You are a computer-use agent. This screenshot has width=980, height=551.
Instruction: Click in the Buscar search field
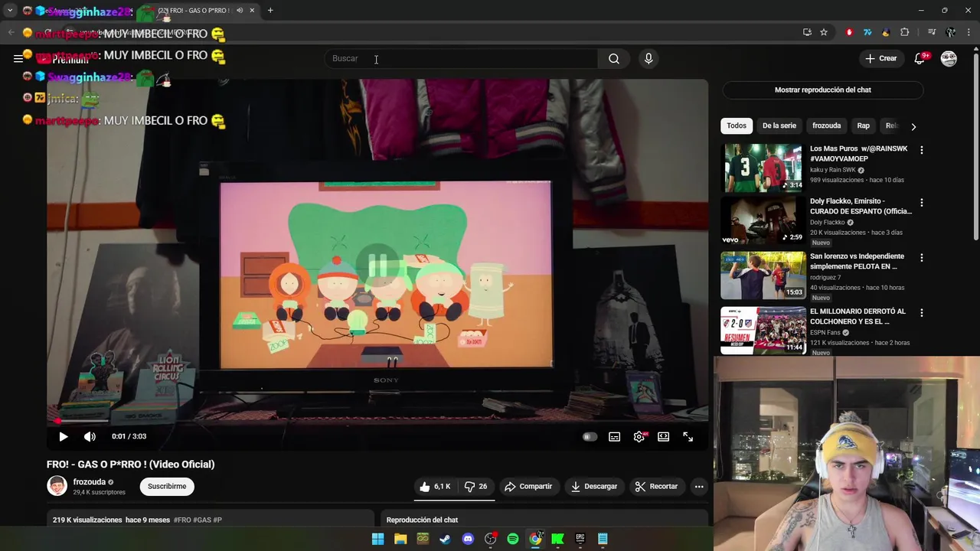(x=462, y=58)
